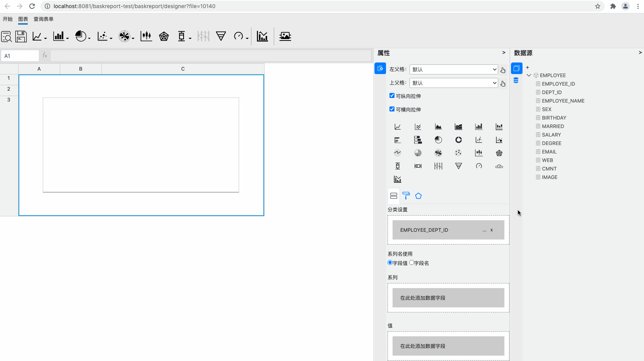644x361 pixels.
Task: Choose parallel coordinates chart in properties panel
Action: pyautogui.click(x=438, y=166)
